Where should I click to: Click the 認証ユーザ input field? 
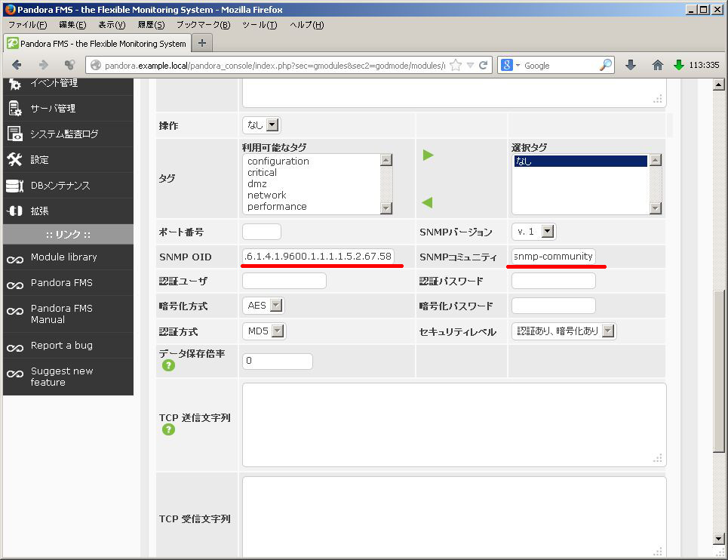[x=284, y=281]
